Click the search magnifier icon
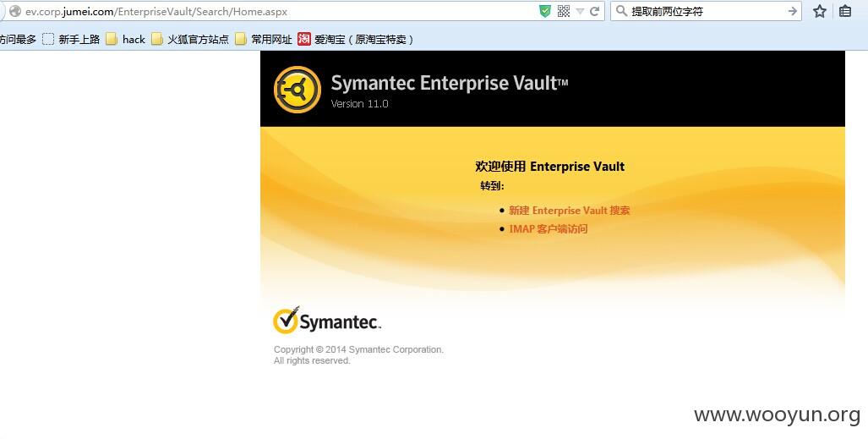868x439 pixels. click(621, 11)
